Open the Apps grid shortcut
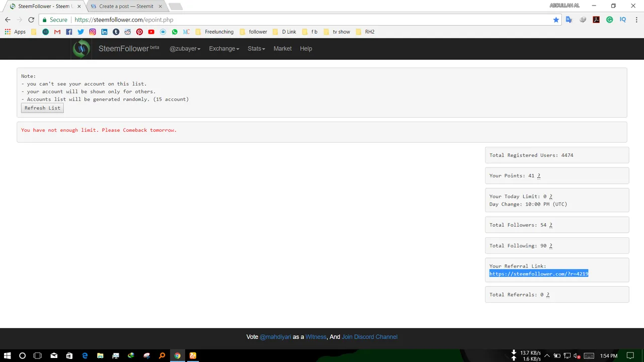Image resolution: width=644 pixels, height=362 pixels. [x=15, y=32]
